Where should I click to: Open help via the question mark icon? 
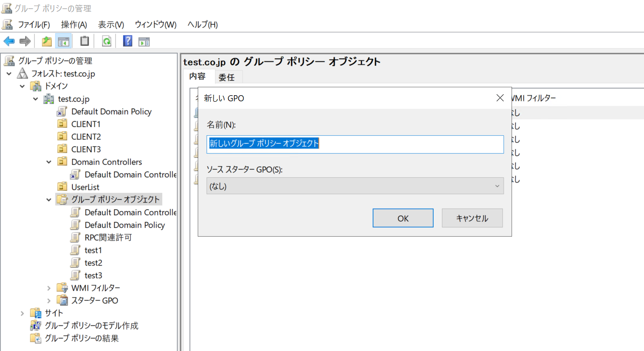[127, 41]
